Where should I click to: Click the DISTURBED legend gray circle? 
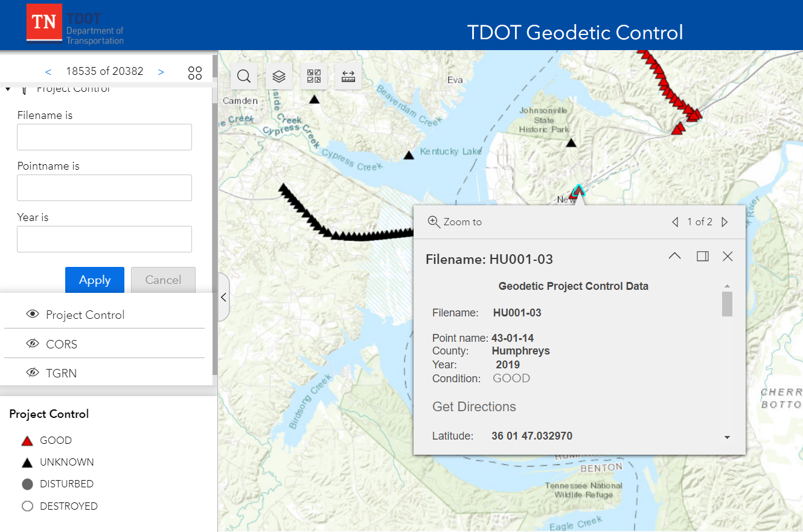(x=27, y=484)
